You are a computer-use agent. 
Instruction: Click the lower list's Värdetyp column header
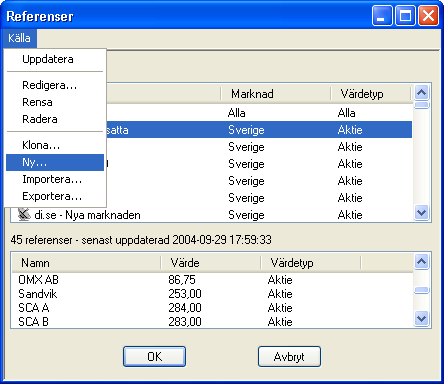[x=311, y=263]
